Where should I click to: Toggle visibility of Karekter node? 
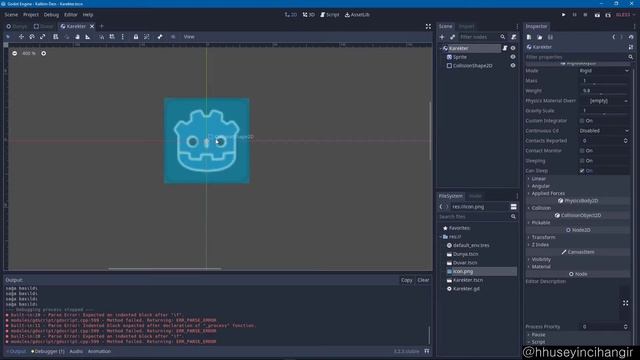point(513,48)
